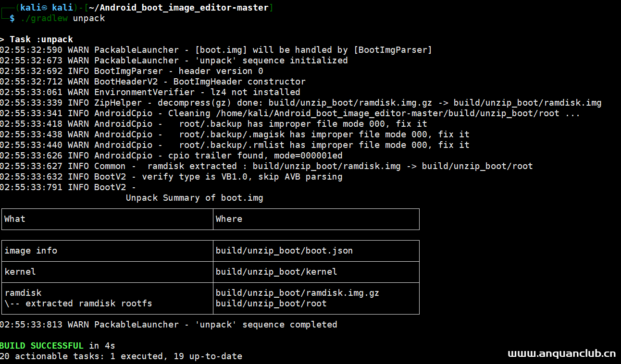Click the /home/kali/.../unzip_boot/root cleaning path
621x364 pixels.
pyautogui.click(x=387, y=113)
